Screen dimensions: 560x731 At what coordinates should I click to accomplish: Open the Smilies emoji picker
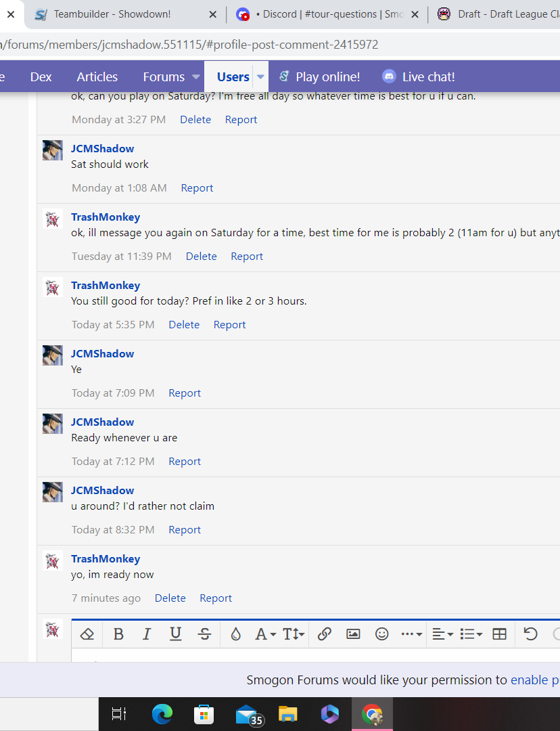[x=382, y=634]
